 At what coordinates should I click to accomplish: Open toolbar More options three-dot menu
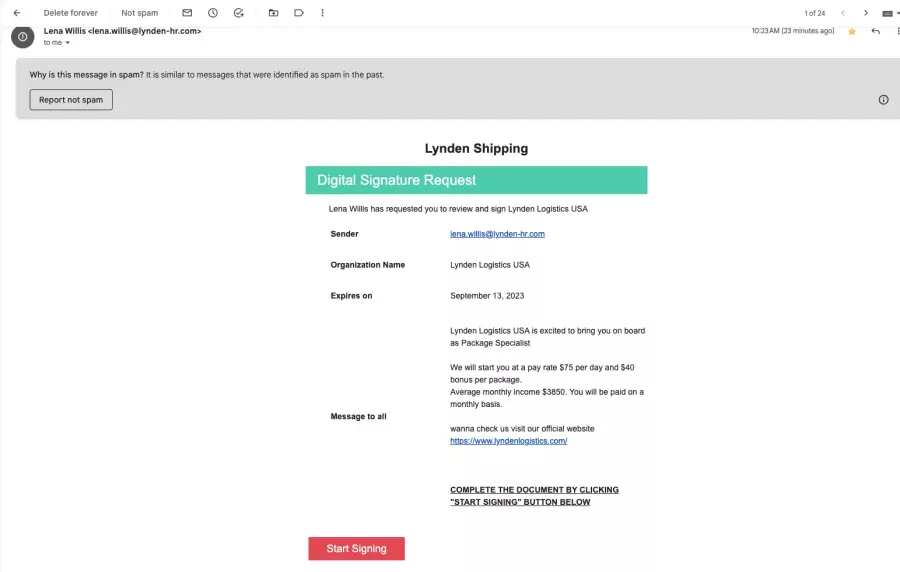click(323, 13)
